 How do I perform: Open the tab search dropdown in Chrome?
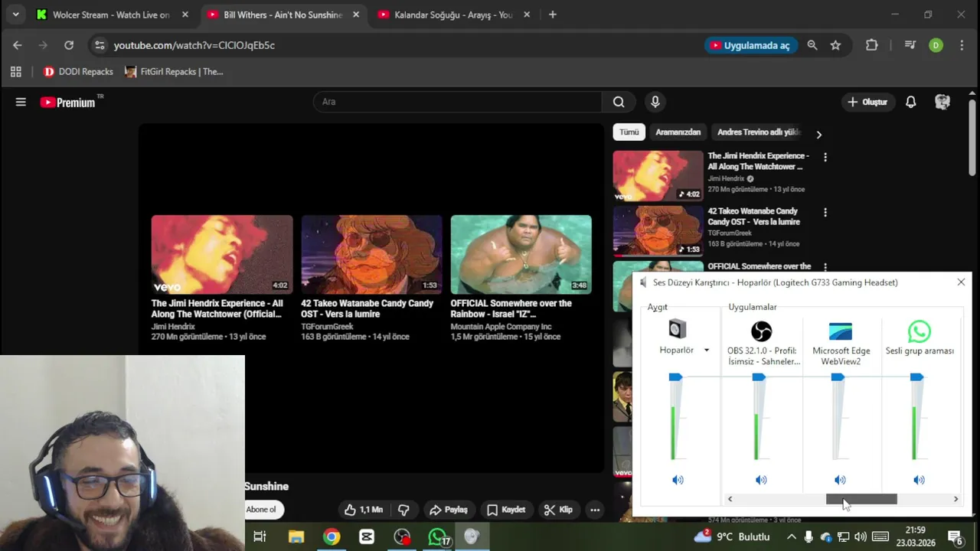pos(15,15)
